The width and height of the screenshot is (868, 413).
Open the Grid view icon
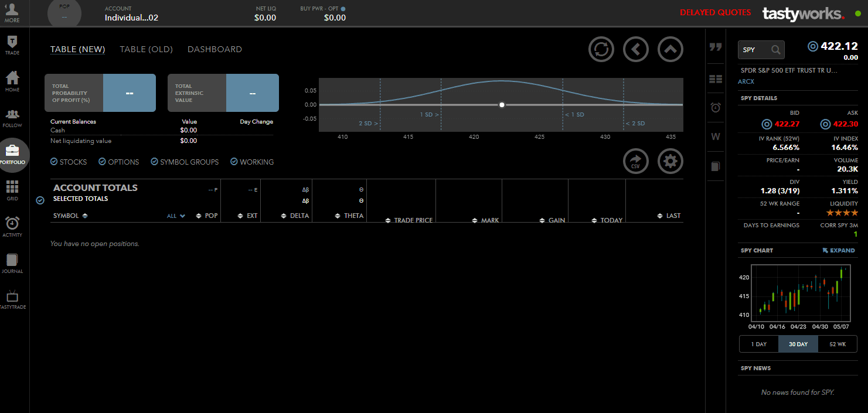12,190
